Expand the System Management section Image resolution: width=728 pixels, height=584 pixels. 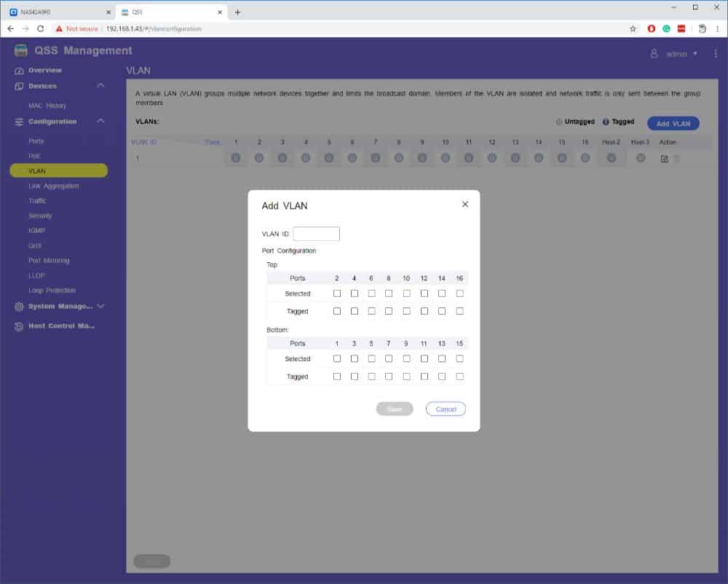click(100, 307)
